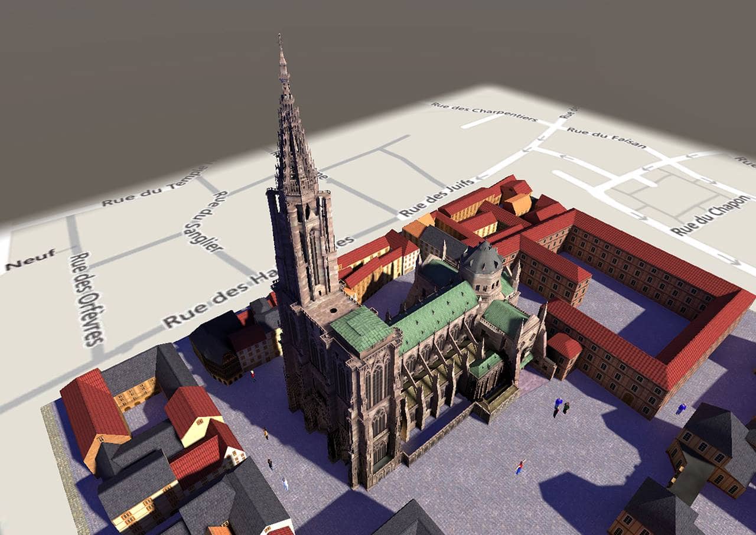Click the pair of pedestrians near the cathedral apse
The width and height of the screenshot is (756, 535).
tap(561, 406)
